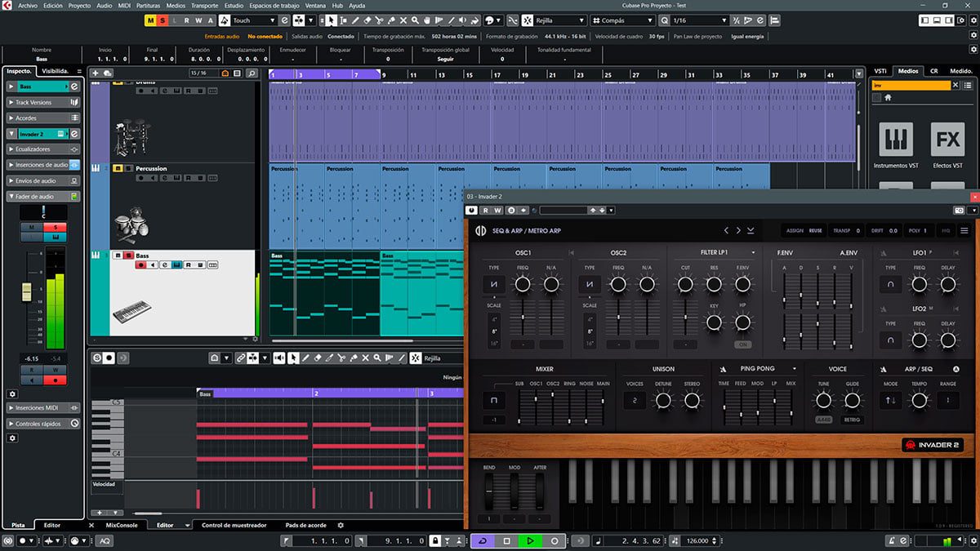
Task: Open the track search magnifier icon
Action: (252, 73)
